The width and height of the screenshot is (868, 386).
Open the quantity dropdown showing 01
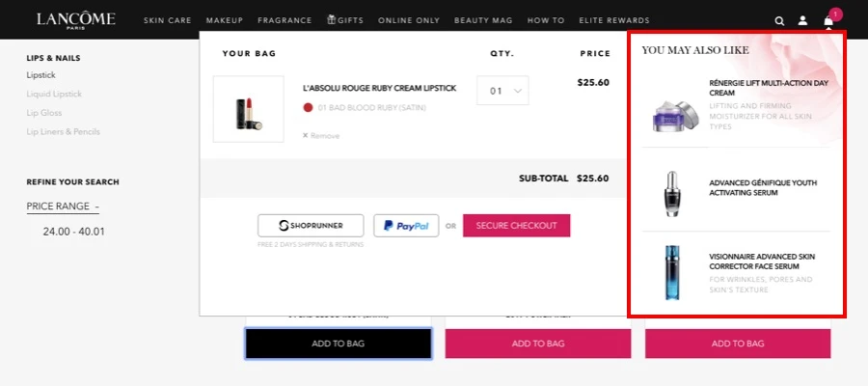tap(503, 91)
